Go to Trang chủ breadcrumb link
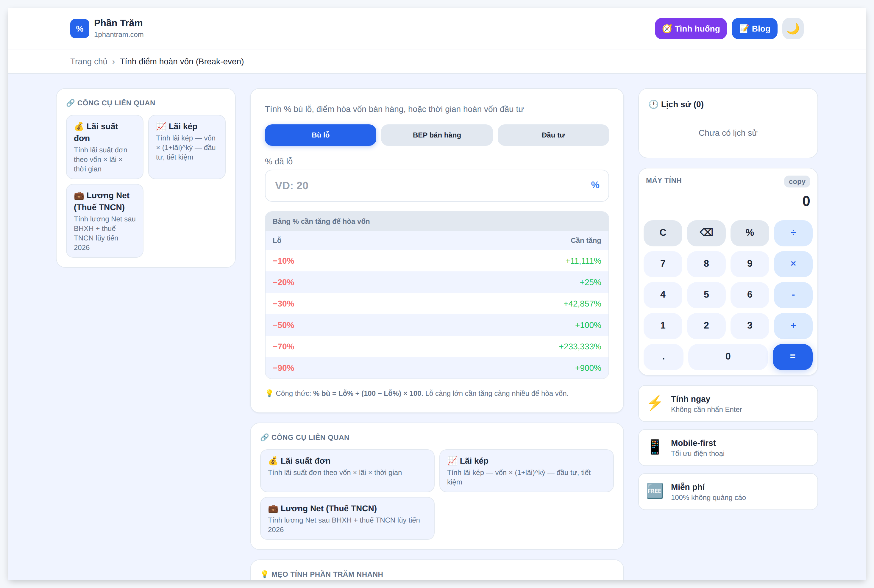874x588 pixels. pyautogui.click(x=89, y=62)
